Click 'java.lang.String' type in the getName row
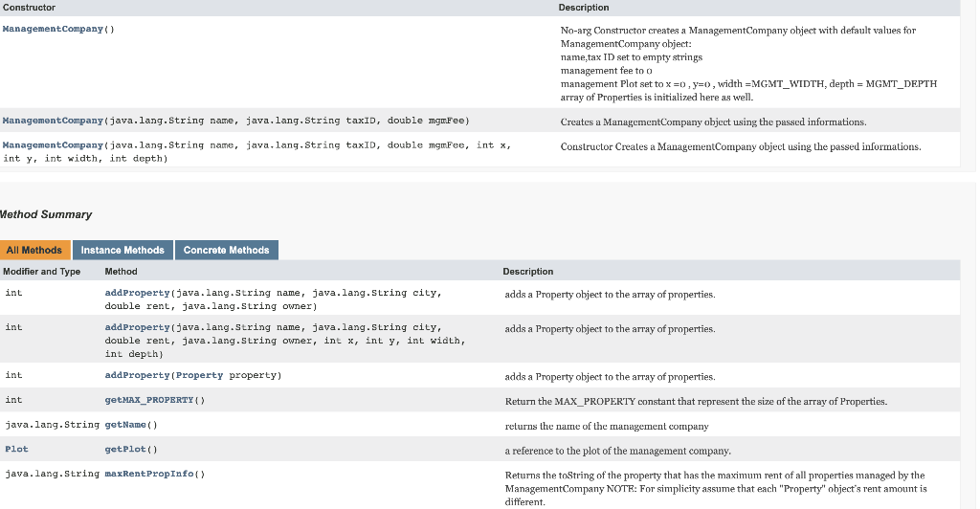This screenshot has height=509, width=980. tap(53, 424)
